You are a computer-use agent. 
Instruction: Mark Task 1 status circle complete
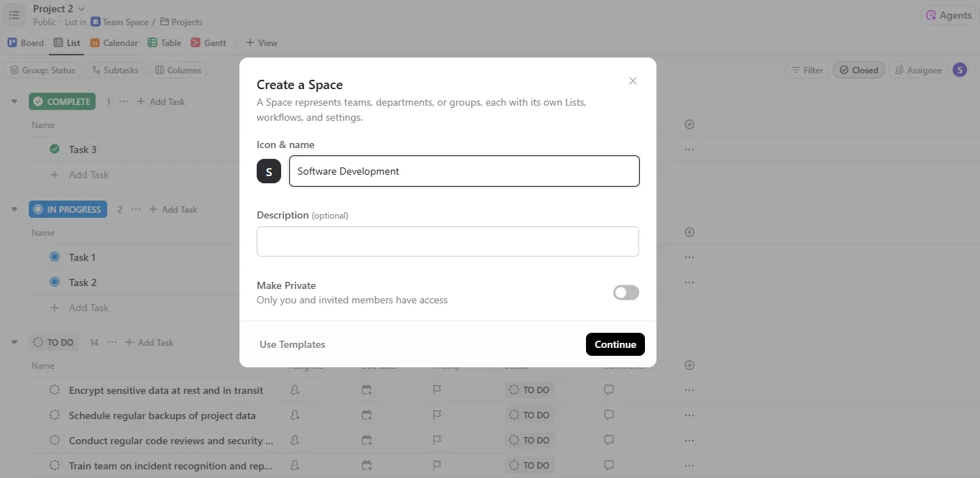pos(55,257)
